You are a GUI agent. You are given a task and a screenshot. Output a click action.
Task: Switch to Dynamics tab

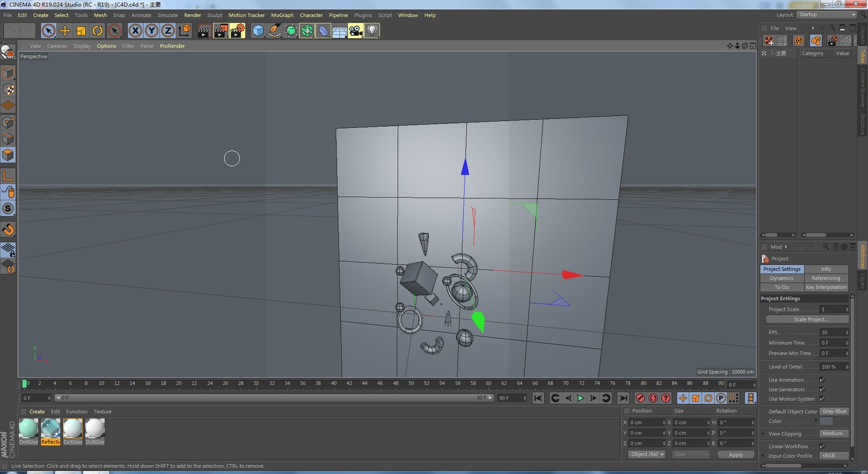pyautogui.click(x=782, y=278)
